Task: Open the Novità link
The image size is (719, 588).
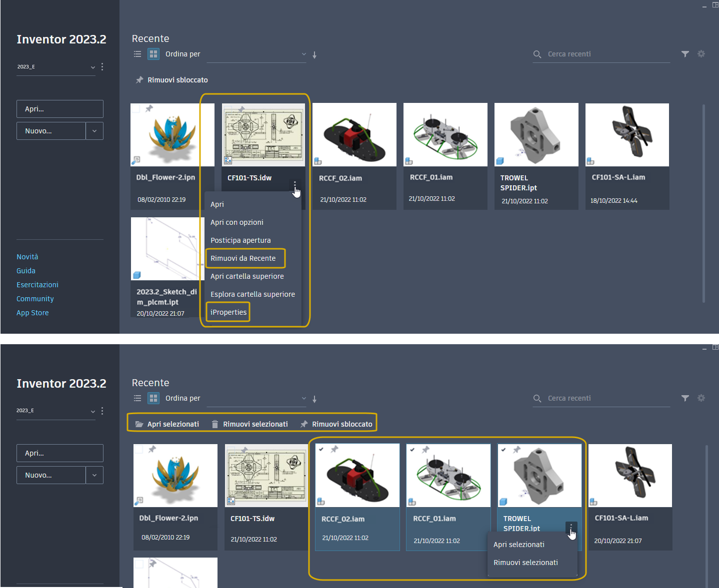Action: point(27,257)
